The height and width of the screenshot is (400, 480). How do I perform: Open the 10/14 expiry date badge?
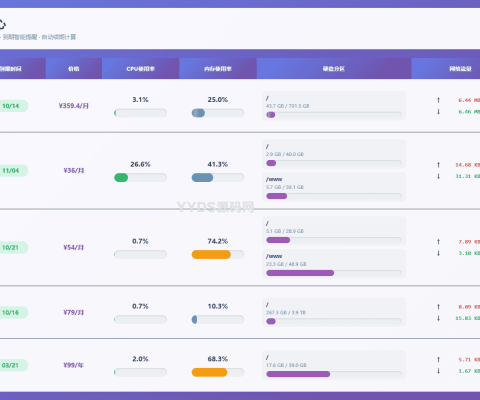tap(13, 106)
